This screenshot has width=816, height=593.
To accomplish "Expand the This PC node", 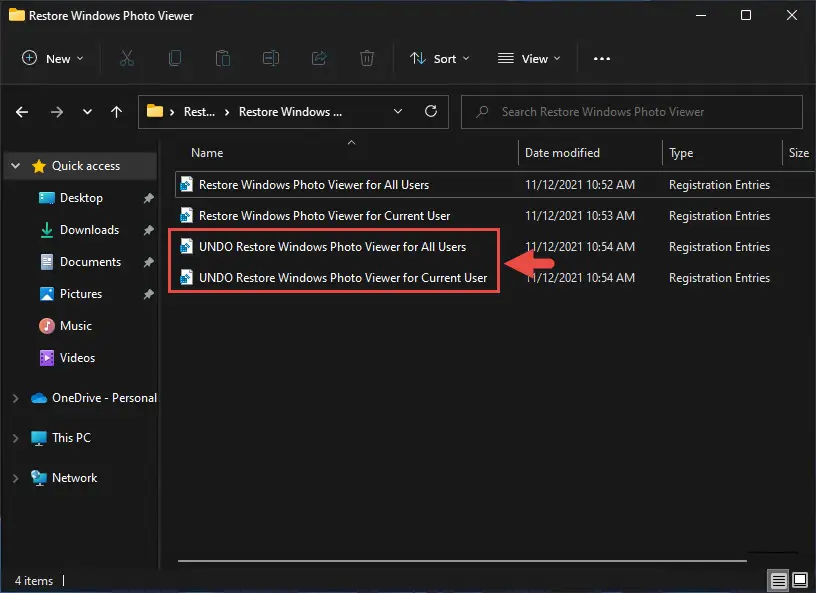I will 16,438.
